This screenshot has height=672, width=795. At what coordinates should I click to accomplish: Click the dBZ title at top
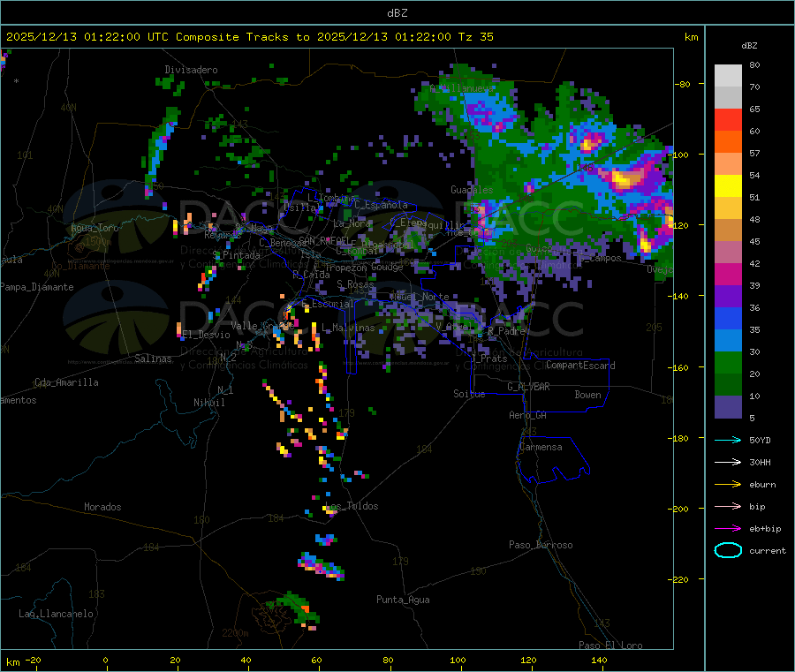pyautogui.click(x=397, y=13)
